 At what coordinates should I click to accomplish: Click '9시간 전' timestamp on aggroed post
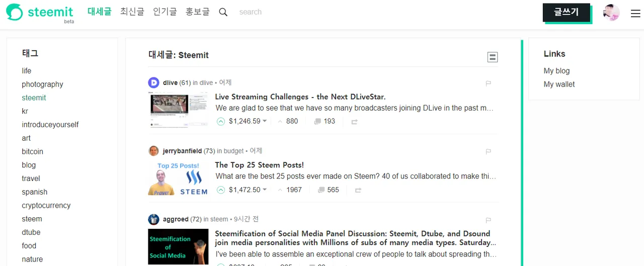tap(247, 219)
